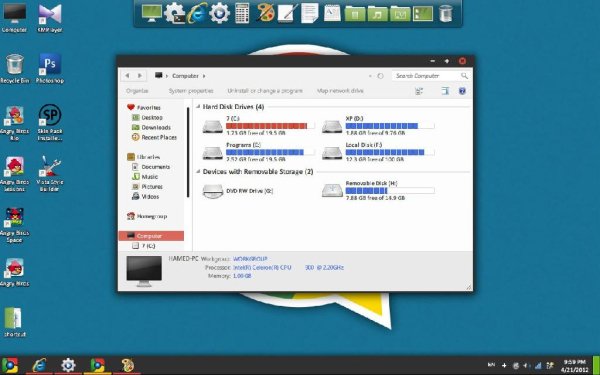
Task: Open Vista Style Builder shortcut
Action: coord(50,174)
